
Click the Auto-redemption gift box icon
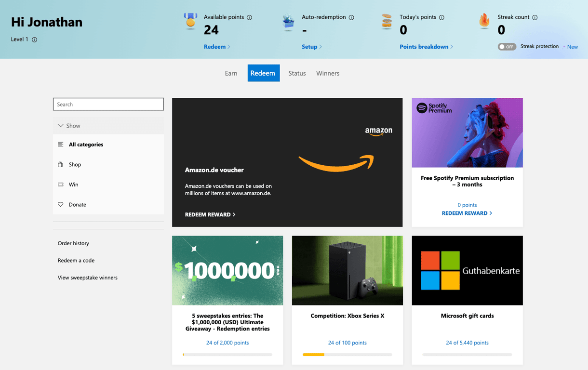pos(288,22)
